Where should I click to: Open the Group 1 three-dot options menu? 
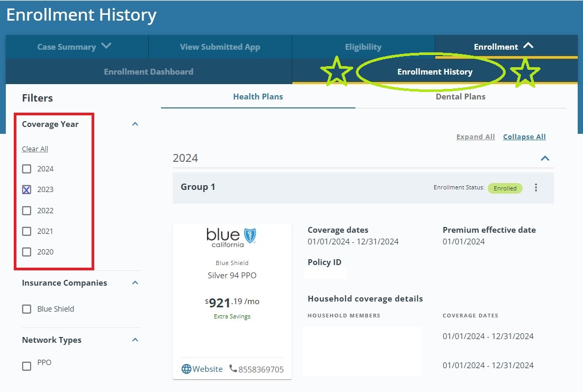coord(536,188)
